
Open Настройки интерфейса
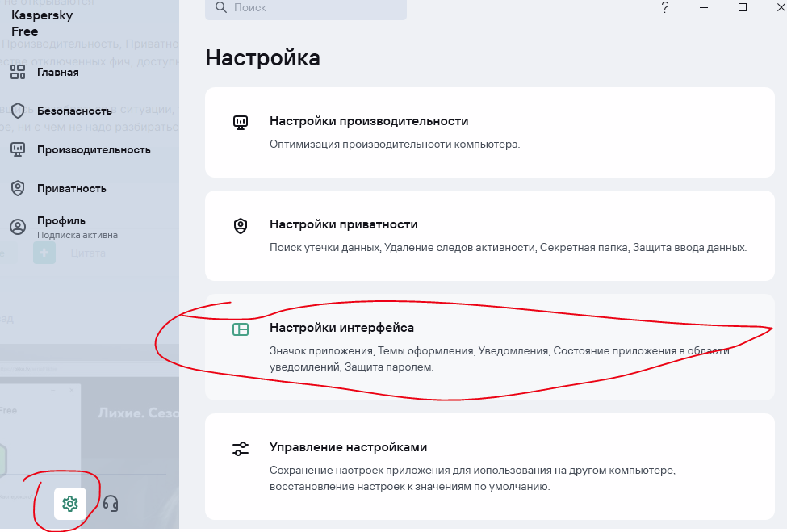click(x=490, y=347)
